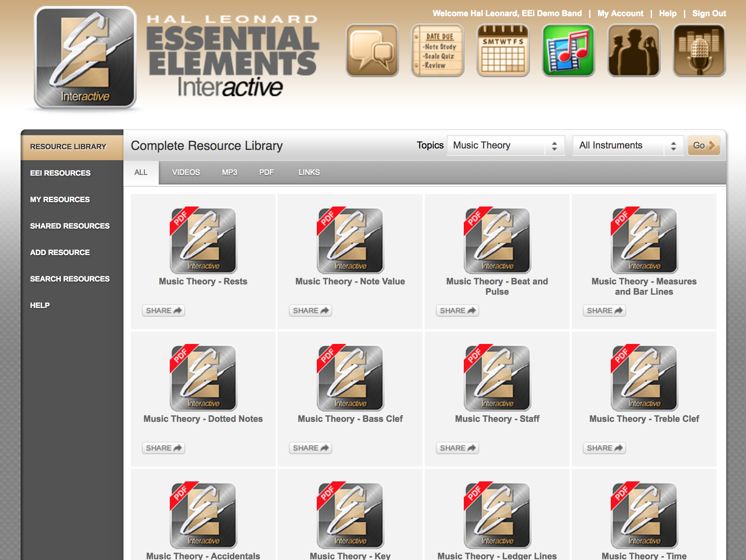Open Measures and Bar Lines PDF icon
Image resolution: width=746 pixels, height=560 pixels.
(644, 240)
